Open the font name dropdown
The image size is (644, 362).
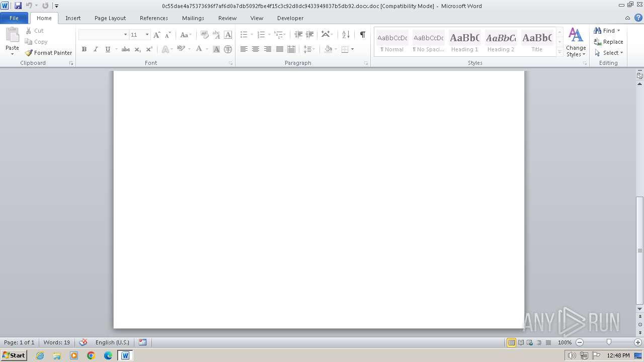tap(125, 35)
